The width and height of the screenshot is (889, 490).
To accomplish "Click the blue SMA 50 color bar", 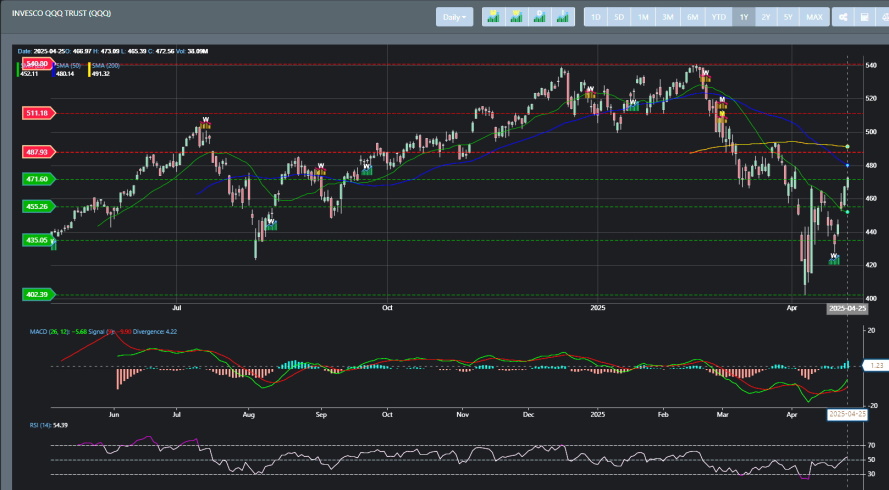I will (x=53, y=69).
